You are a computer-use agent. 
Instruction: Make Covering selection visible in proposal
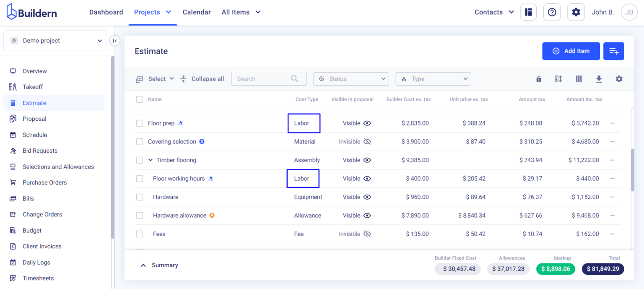pyautogui.click(x=367, y=141)
